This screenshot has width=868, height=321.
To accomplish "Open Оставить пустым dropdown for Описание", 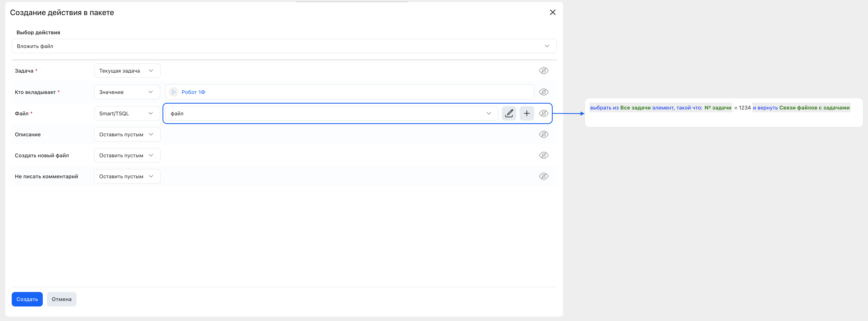I will [x=127, y=134].
